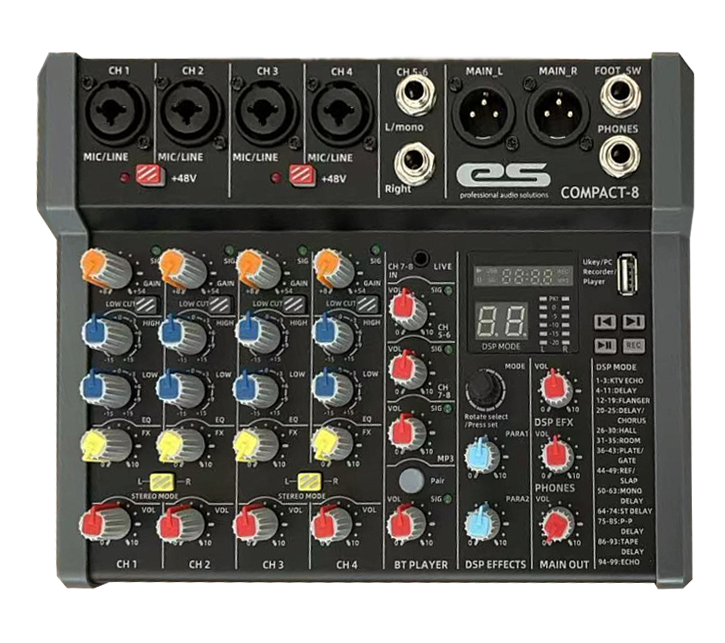The image size is (725, 643).
Task: Click the PHONES jack
Action: pyautogui.click(x=619, y=156)
